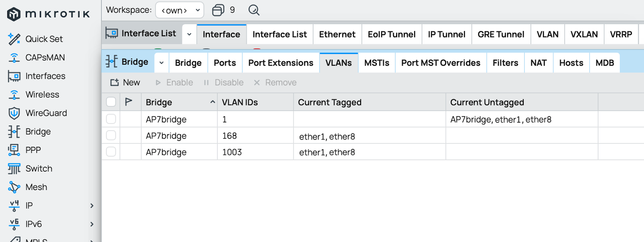Screen dimensions: 644x242
Task: Click untagged 'AP7bridge, ether1, ether8' cell
Action: 522,119
